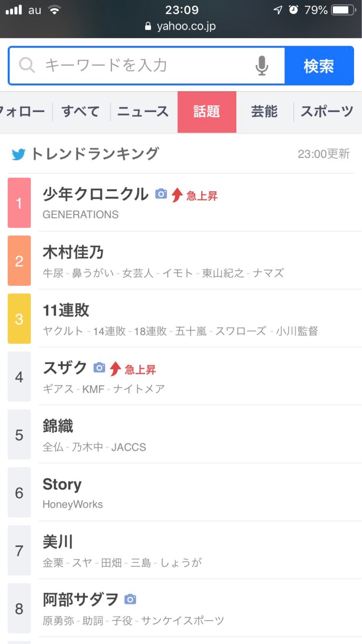This screenshot has height=644, width=362.
Task: Focus the キーワードを入力 search field
Action: [147, 65]
